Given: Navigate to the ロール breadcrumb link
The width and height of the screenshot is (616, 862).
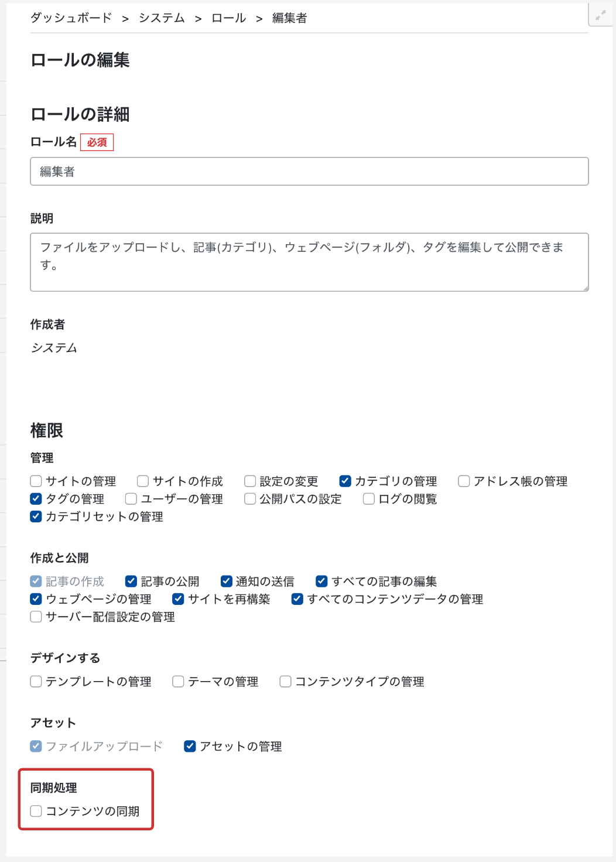Looking at the screenshot, I should 228,18.
